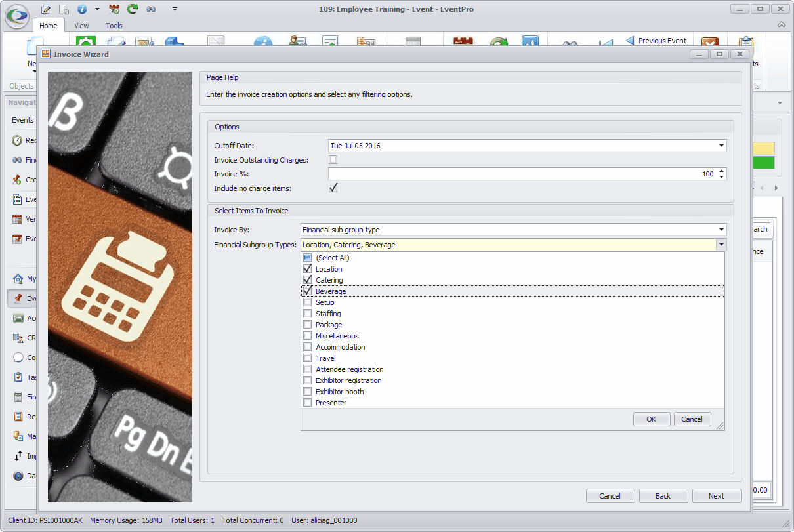Uncheck the Catering subgroup type

point(307,280)
